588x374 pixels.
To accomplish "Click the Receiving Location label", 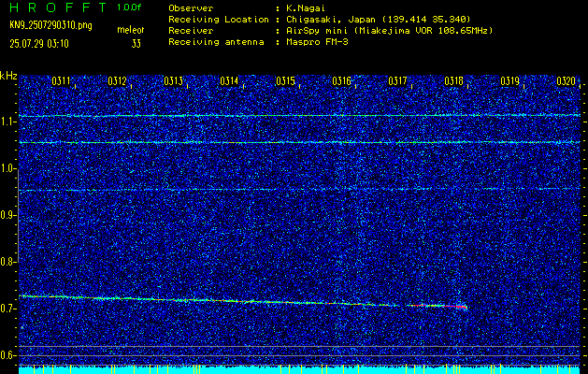I will coord(219,20).
